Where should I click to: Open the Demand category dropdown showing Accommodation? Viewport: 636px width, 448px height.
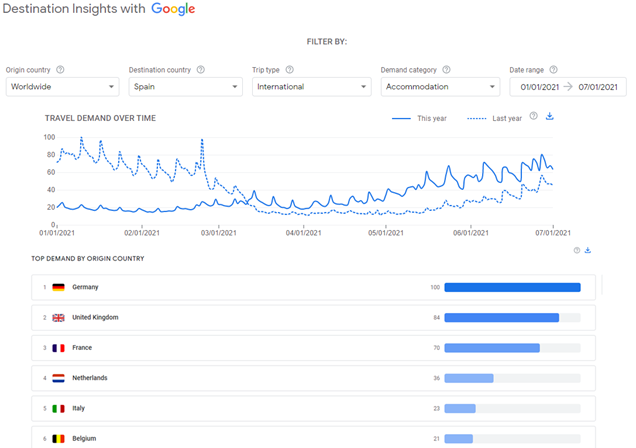(440, 87)
